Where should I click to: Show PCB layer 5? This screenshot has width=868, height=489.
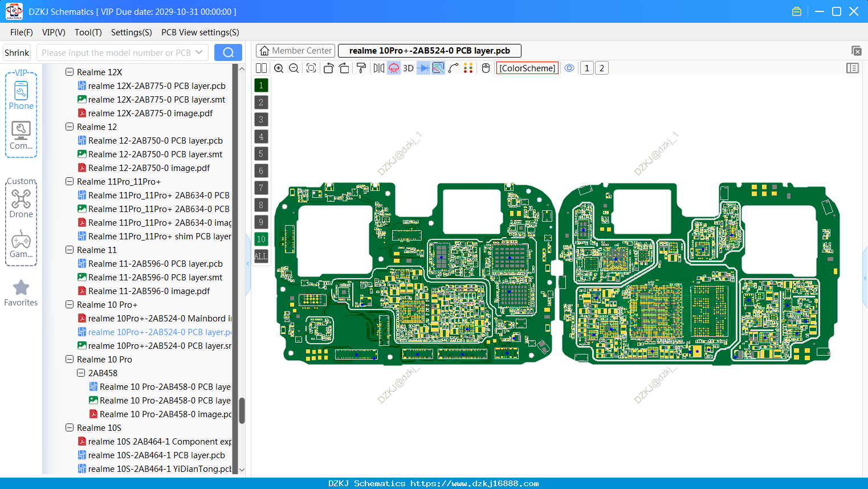(261, 154)
